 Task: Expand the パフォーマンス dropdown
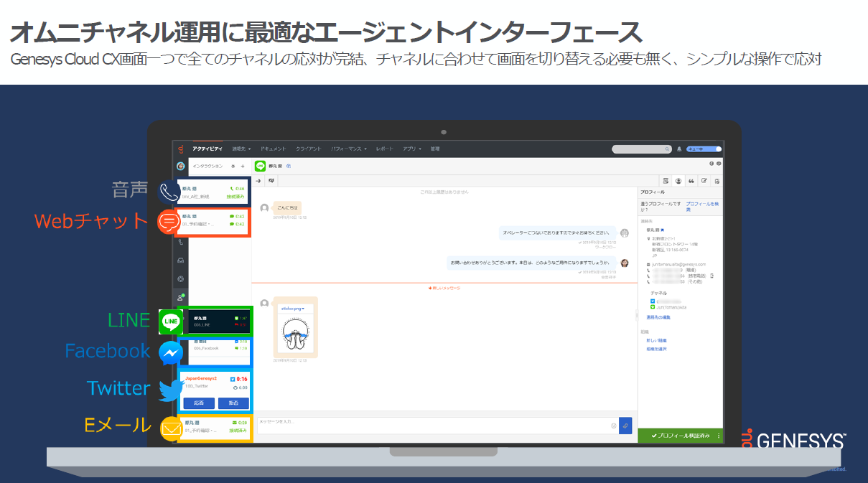point(347,148)
